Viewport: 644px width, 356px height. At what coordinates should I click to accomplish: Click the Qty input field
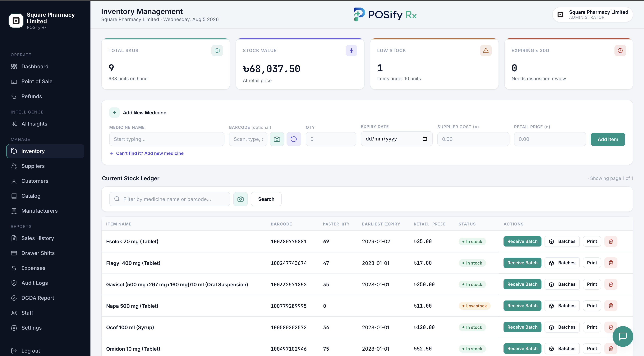tap(331, 139)
